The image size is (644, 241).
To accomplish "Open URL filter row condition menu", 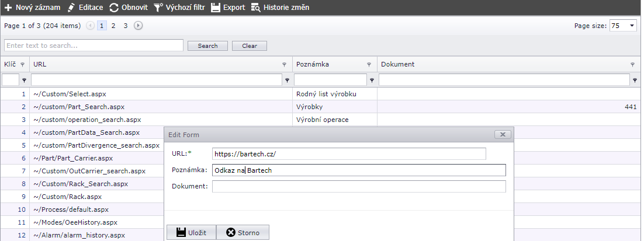I will [287, 80].
